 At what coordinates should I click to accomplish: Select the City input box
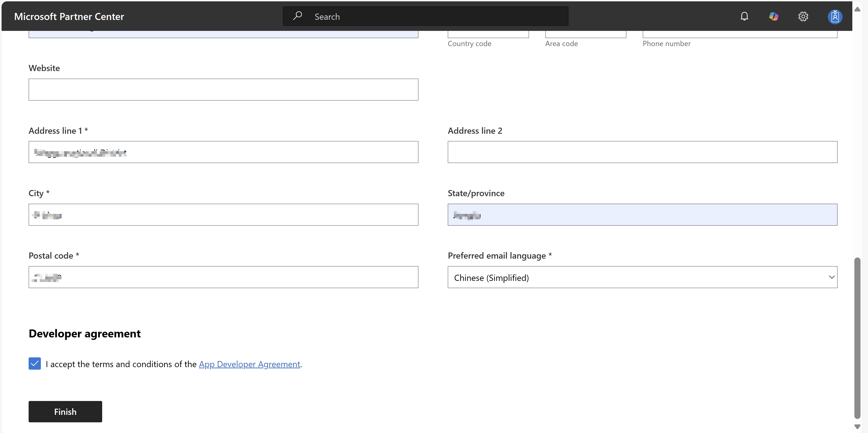(x=223, y=215)
